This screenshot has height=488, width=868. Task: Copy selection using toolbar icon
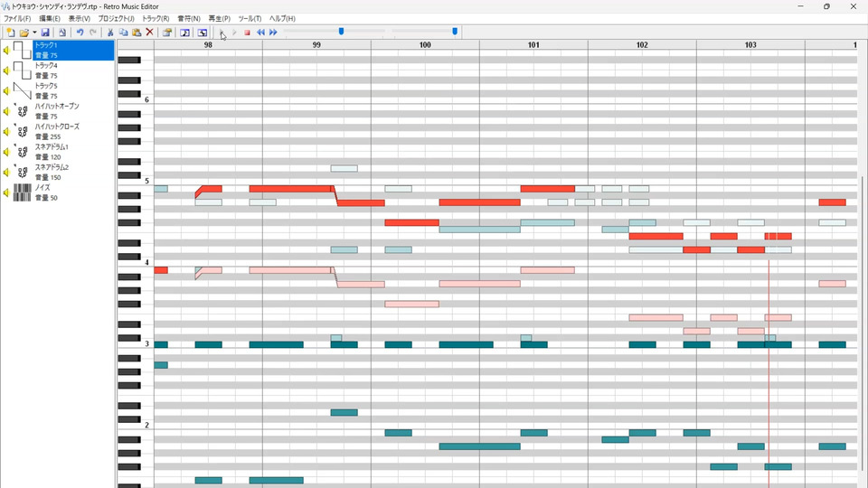124,33
